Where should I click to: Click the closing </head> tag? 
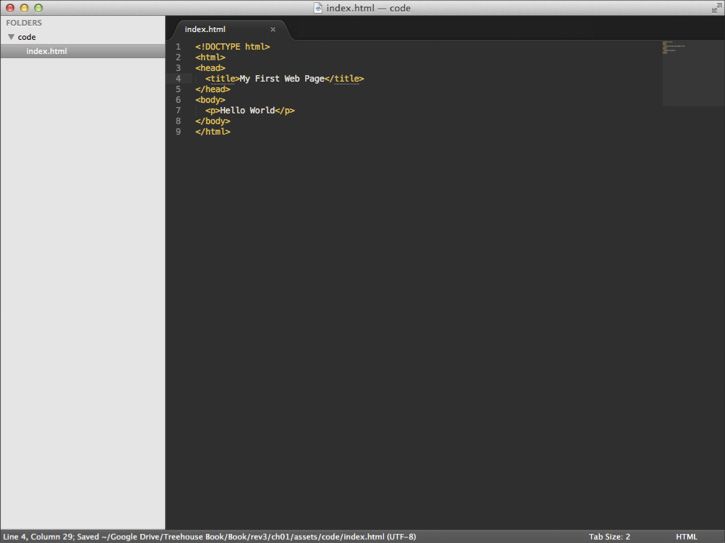coord(213,89)
